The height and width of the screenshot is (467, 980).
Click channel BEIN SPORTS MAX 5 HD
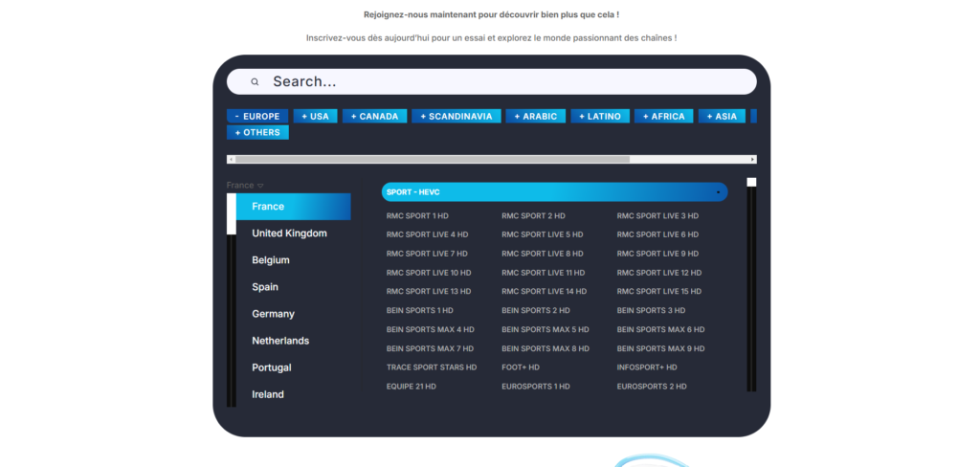[545, 329]
